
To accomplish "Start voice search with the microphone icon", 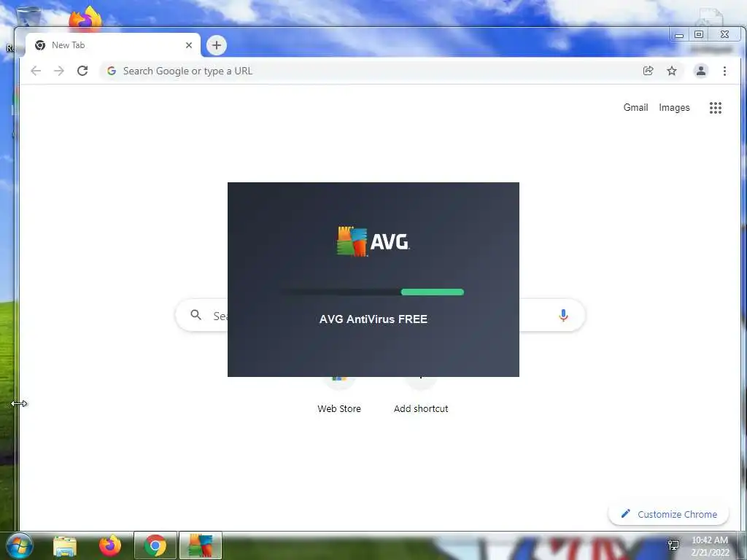I will pos(563,315).
